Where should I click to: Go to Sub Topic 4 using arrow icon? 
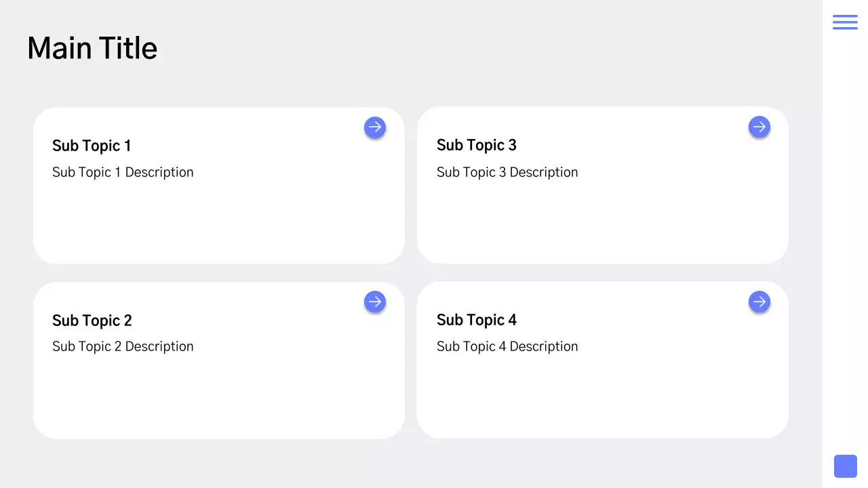pyautogui.click(x=759, y=302)
